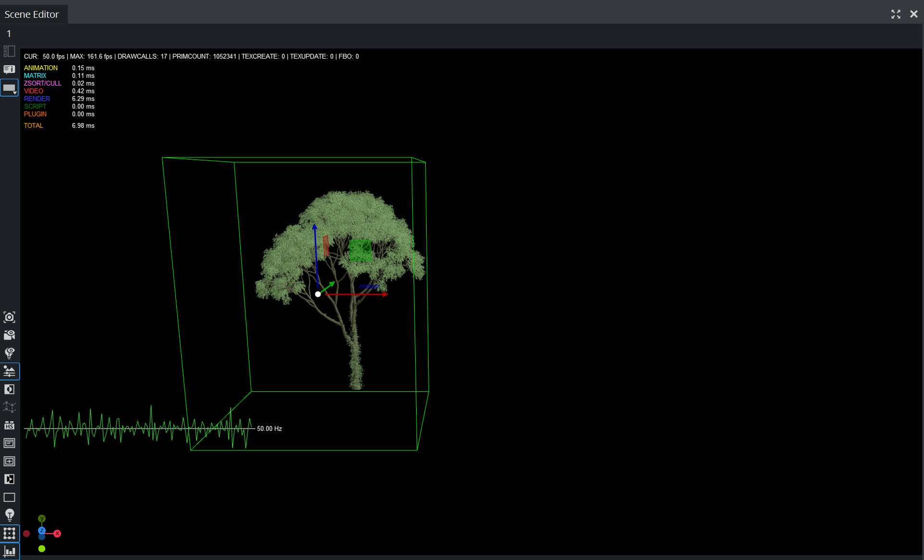
Task: Click the title area frame icon
Action: (9, 443)
